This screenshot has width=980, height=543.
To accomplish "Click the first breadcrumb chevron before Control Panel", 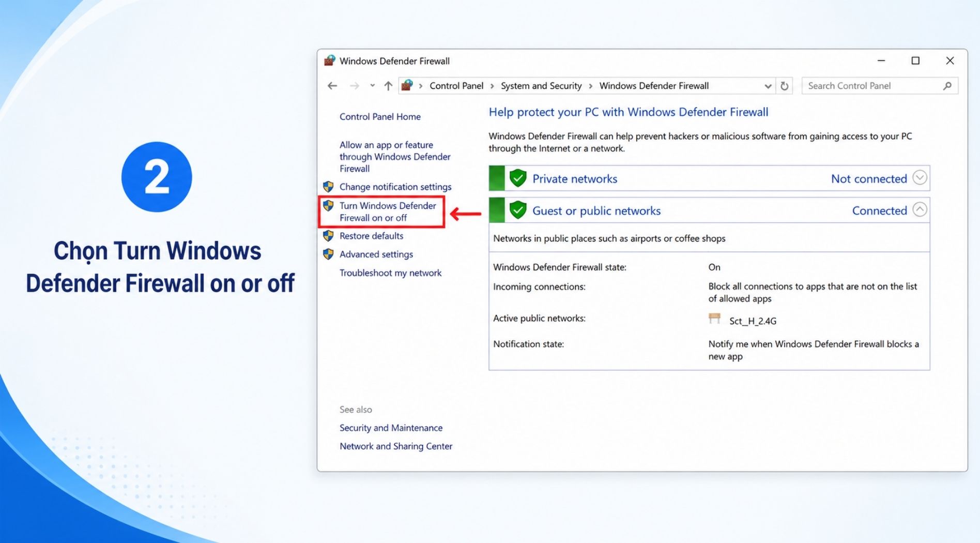I will click(421, 86).
